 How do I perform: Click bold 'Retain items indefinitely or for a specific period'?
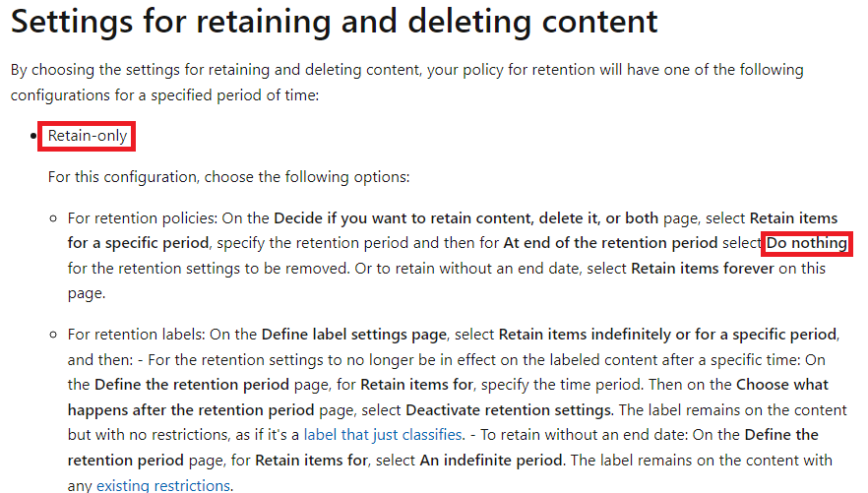click(667, 335)
